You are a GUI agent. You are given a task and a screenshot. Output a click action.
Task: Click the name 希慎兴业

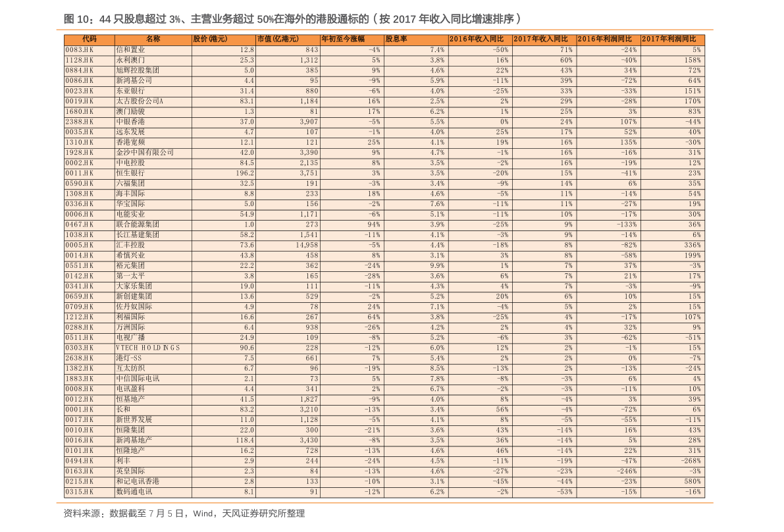click(130, 255)
